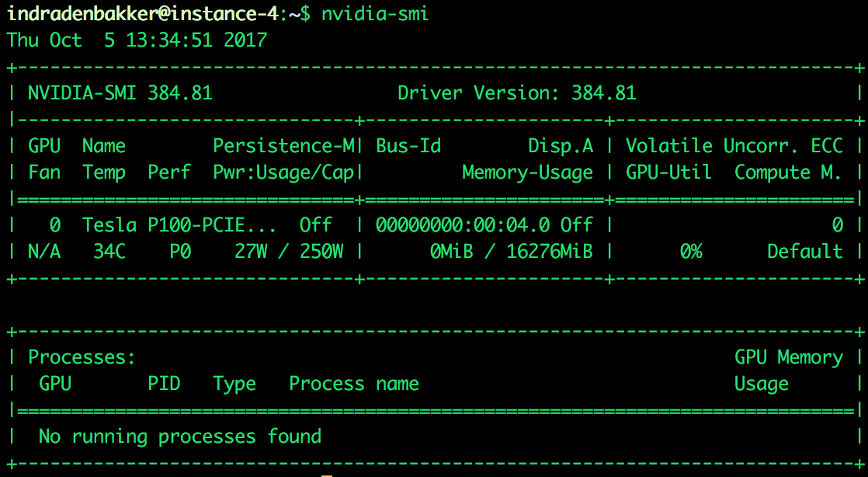This screenshot has height=477, width=868.
Task: Click the 'Name' column header
Action: point(104,146)
